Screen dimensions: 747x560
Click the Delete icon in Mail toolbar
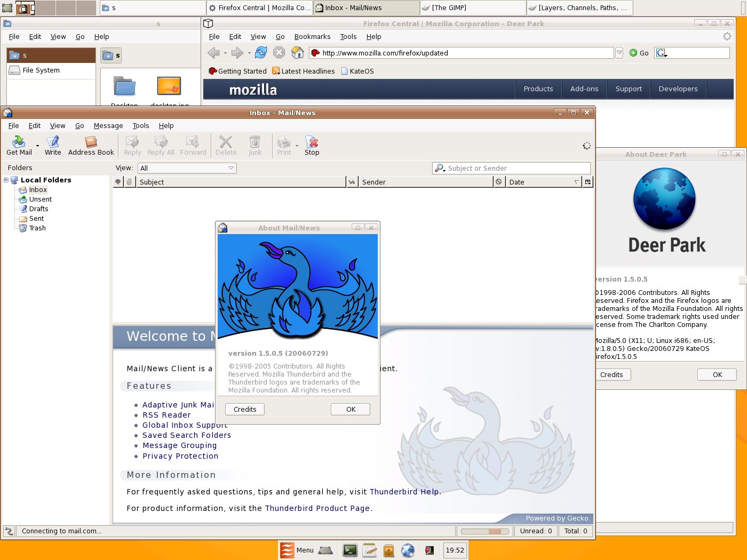pyautogui.click(x=226, y=141)
